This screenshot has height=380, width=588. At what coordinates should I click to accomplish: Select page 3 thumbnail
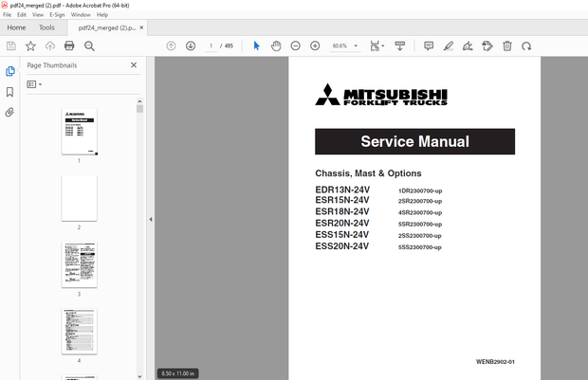(80, 264)
